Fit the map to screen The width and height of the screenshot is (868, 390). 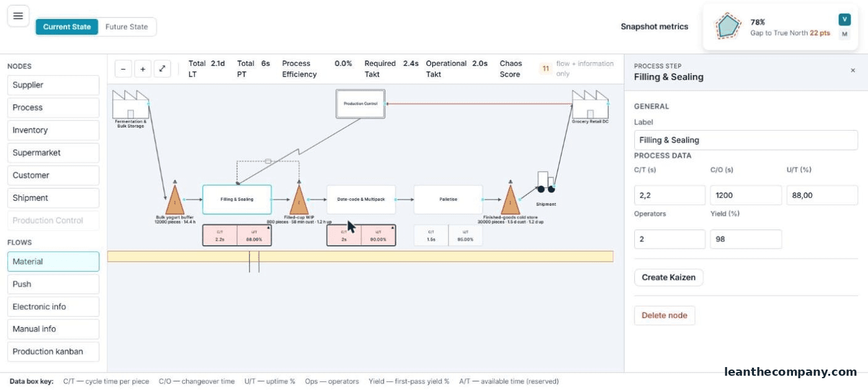162,69
